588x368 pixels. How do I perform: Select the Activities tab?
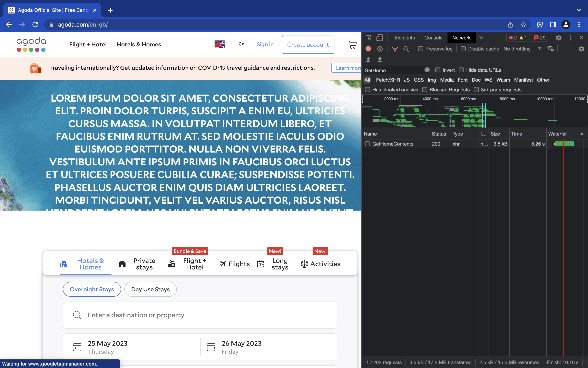point(320,264)
